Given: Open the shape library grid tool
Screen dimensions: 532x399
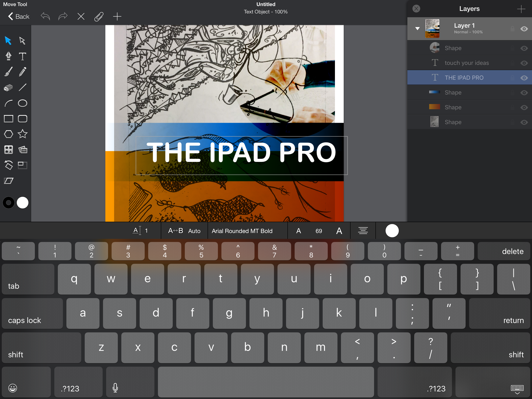Looking at the screenshot, I should [x=8, y=150].
